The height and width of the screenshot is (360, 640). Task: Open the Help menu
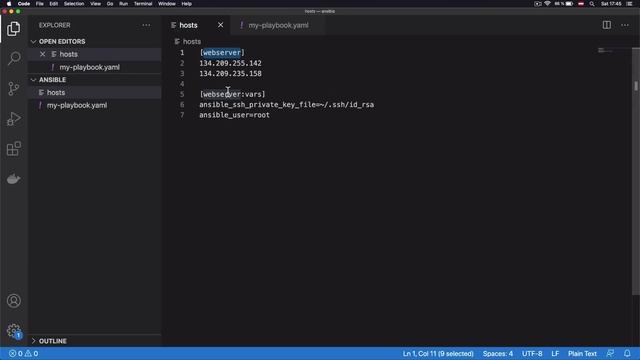pyautogui.click(x=187, y=4)
